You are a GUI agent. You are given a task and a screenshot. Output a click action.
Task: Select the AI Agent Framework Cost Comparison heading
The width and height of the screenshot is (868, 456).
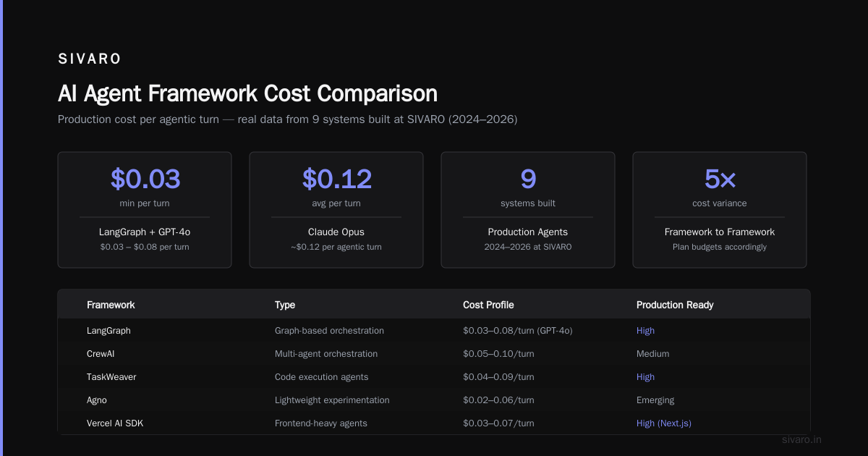[247, 93]
